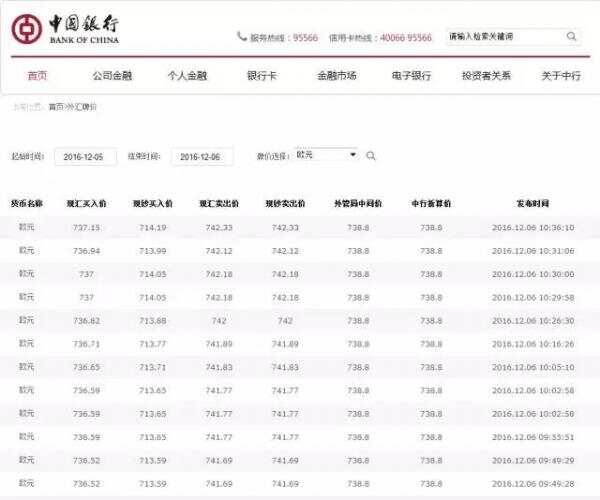
Task: Click cash buying value 714.19
Action: pos(153,228)
